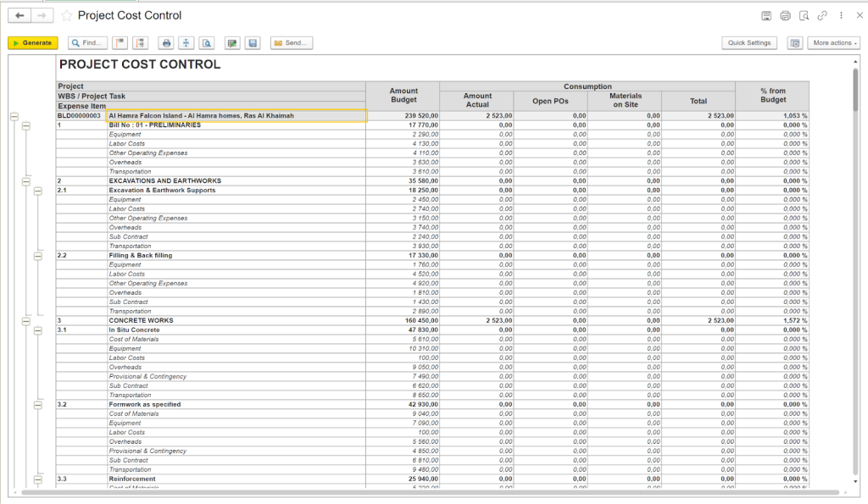Collapse the CONCRETE WORKS section
868x504 pixels.
25,320
